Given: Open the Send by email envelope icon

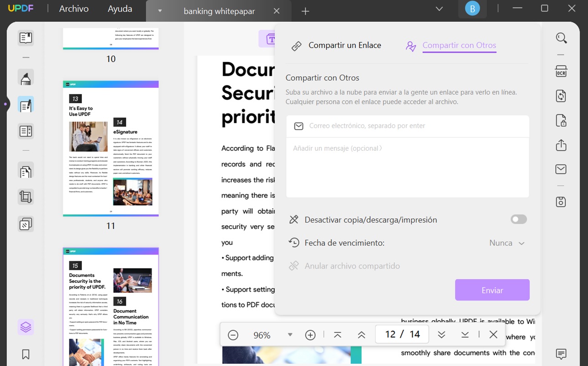Looking at the screenshot, I should tap(561, 169).
